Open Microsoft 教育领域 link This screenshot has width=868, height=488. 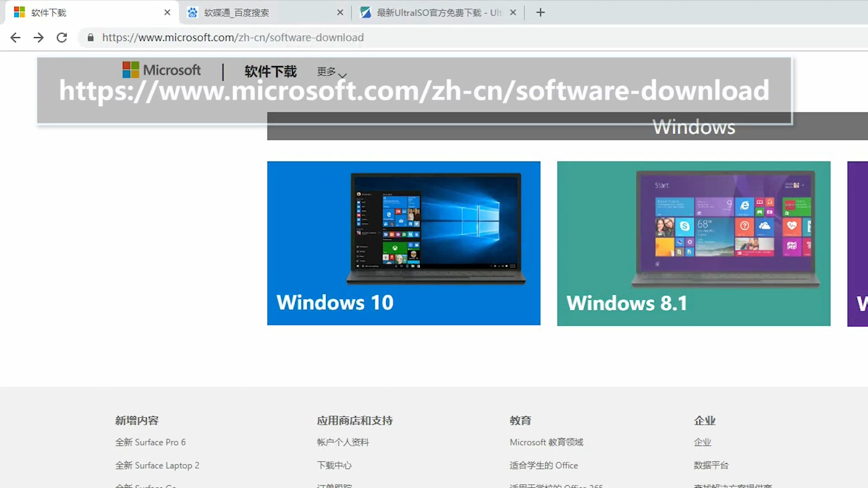point(546,442)
